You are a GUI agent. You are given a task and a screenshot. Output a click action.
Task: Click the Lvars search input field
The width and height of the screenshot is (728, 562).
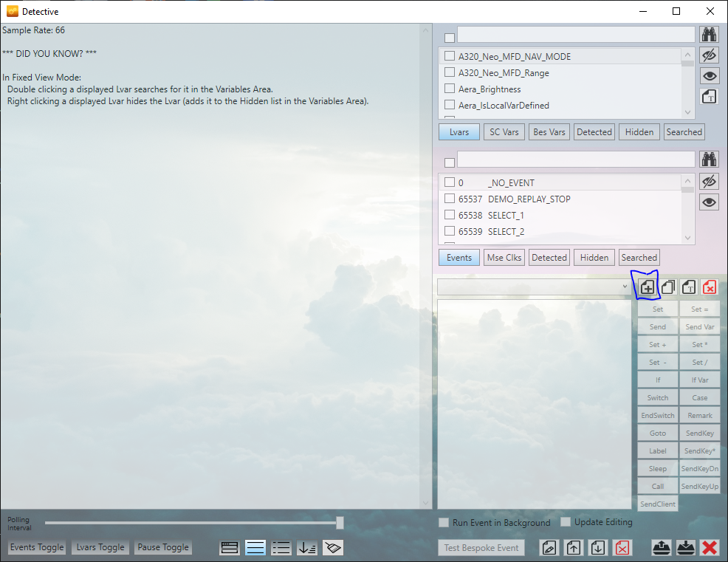tap(576, 34)
